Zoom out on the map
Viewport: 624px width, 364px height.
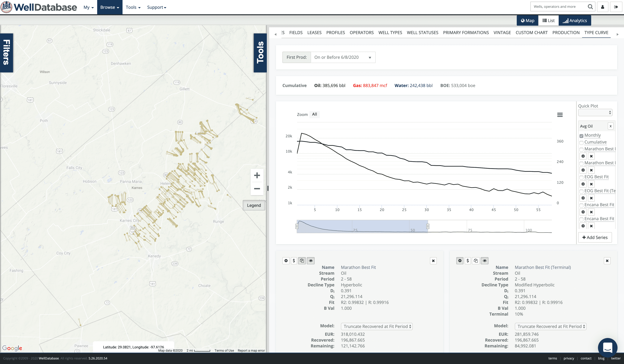click(x=257, y=188)
